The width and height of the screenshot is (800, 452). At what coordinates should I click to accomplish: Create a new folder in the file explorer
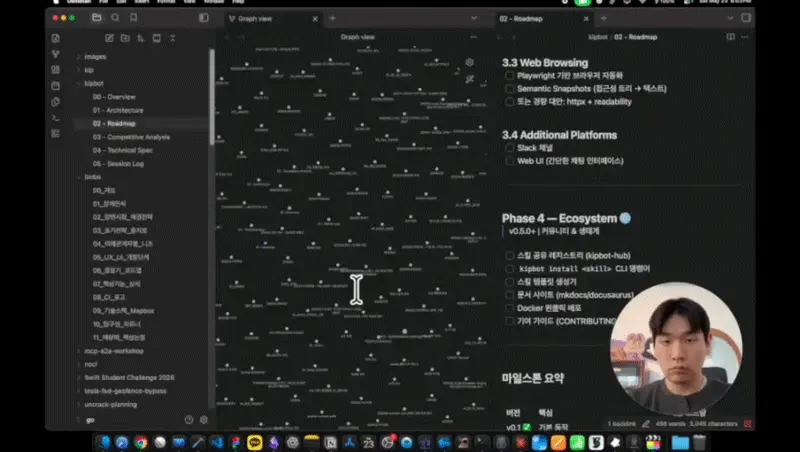(x=125, y=38)
